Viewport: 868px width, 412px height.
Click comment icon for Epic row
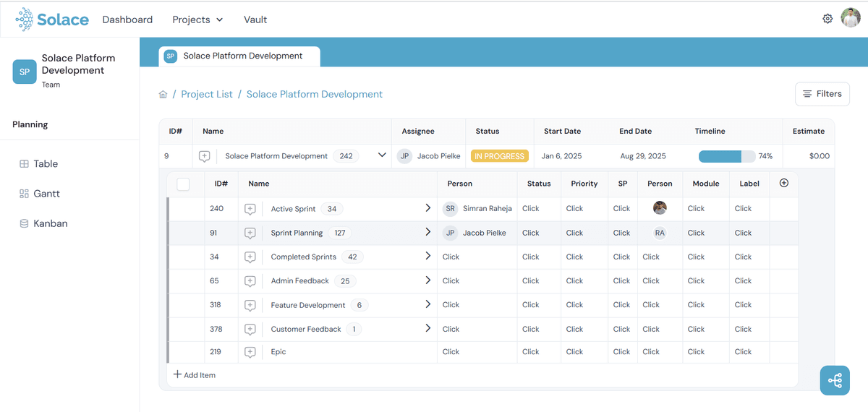point(250,352)
